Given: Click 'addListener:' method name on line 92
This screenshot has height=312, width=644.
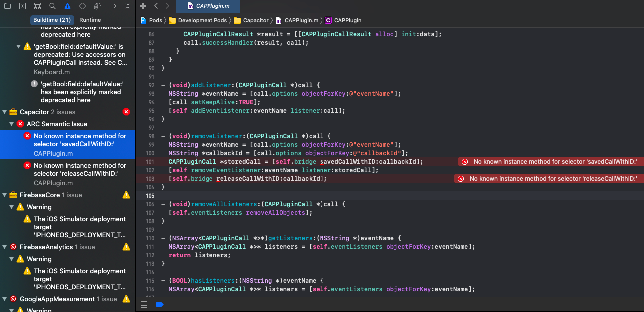Looking at the screenshot, I should tap(212, 85).
